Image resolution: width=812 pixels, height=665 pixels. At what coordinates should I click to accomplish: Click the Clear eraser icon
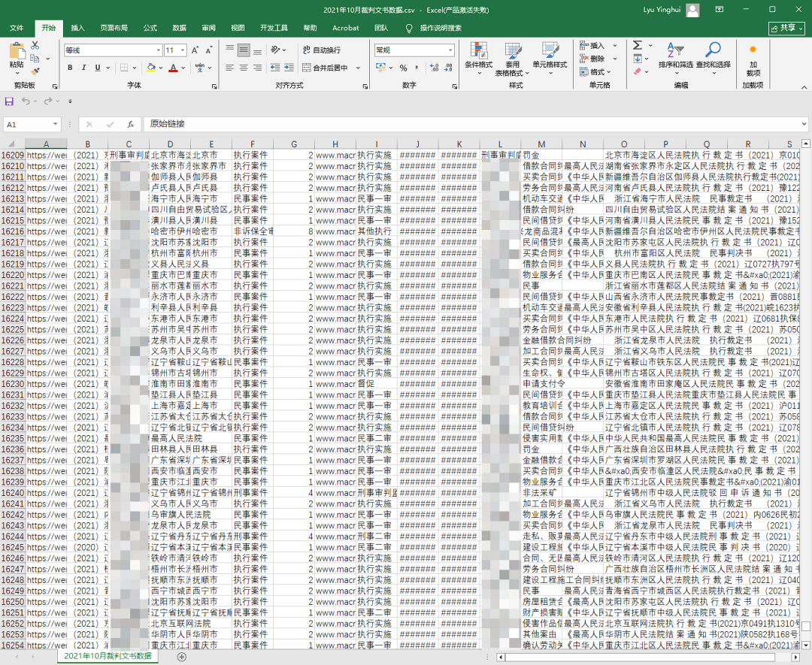(638, 71)
